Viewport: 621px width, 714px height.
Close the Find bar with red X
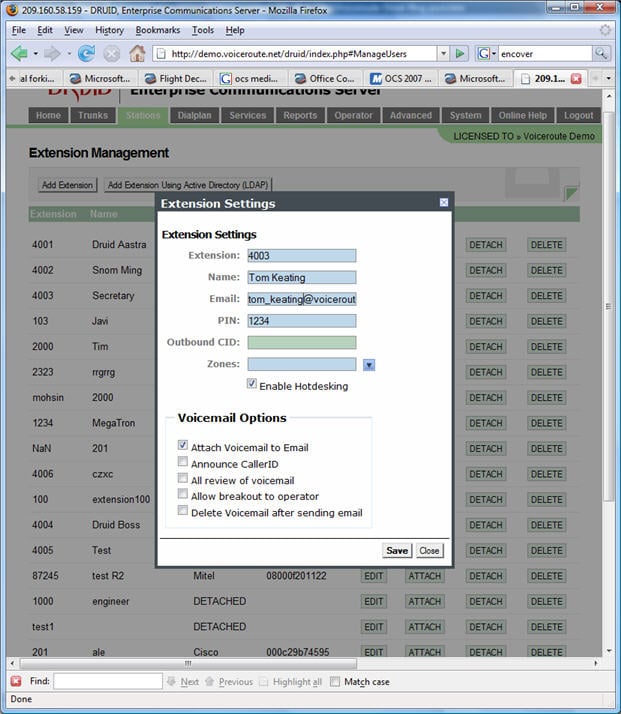pyautogui.click(x=16, y=681)
